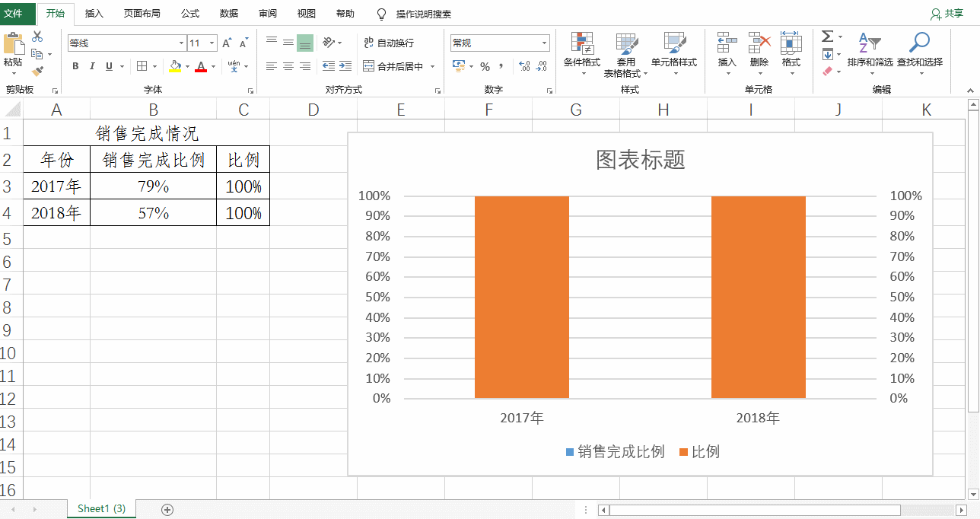Image resolution: width=980 pixels, height=519 pixels.
Task: Toggle bottom align (highlighted)
Action: 305,43
